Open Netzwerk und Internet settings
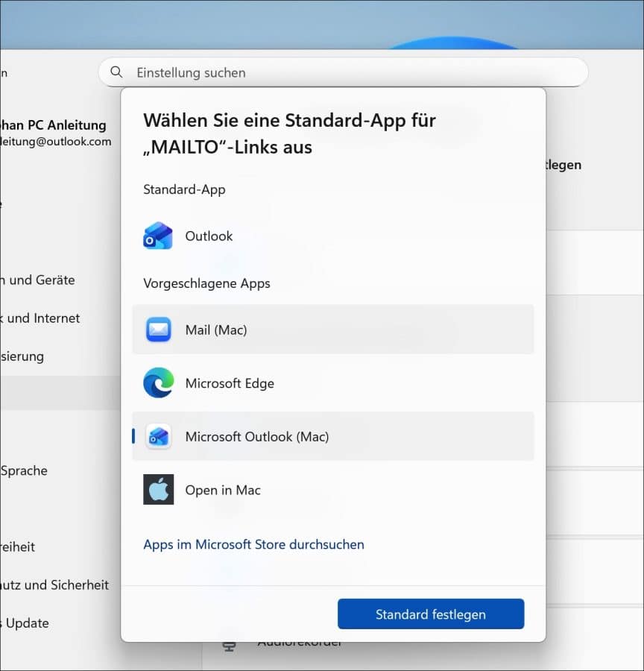The image size is (644, 671). (x=40, y=318)
